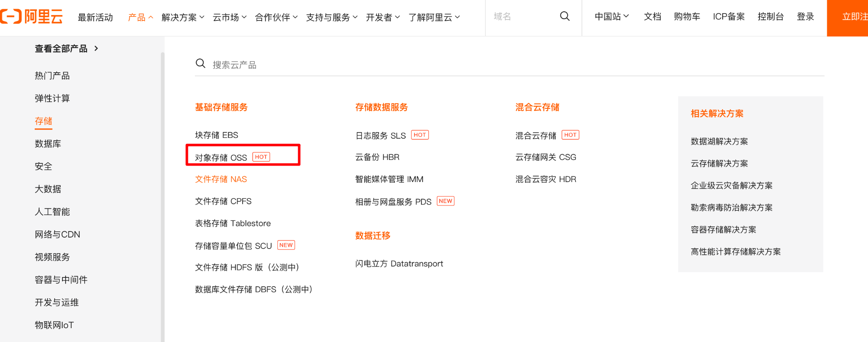Select 物联网IoT category in sidebar
This screenshot has height=342, width=868.
54,325
